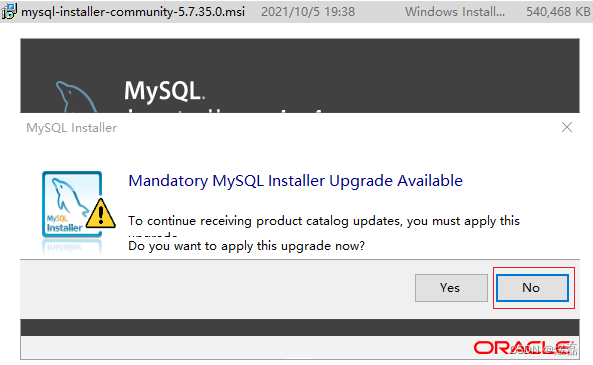Click the file date 2021/10/5 19:38
The height and width of the screenshot is (365, 593).
point(308,12)
